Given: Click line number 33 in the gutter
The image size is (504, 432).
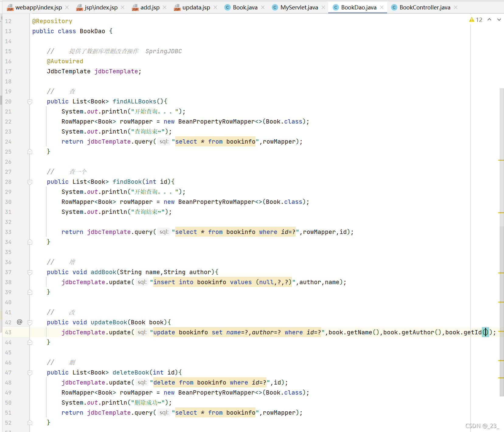Looking at the screenshot, I should click(x=8, y=232).
